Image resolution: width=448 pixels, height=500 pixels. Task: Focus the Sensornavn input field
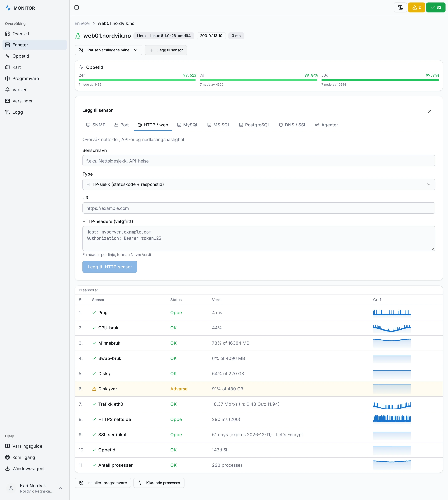(x=259, y=161)
